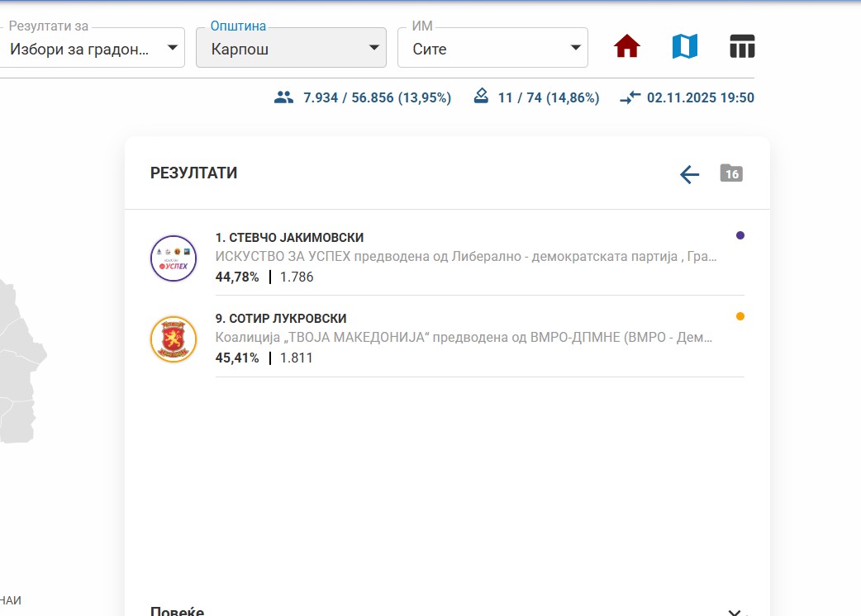
Task: Open the ИМ dropdown showing Сите
Action: point(492,48)
